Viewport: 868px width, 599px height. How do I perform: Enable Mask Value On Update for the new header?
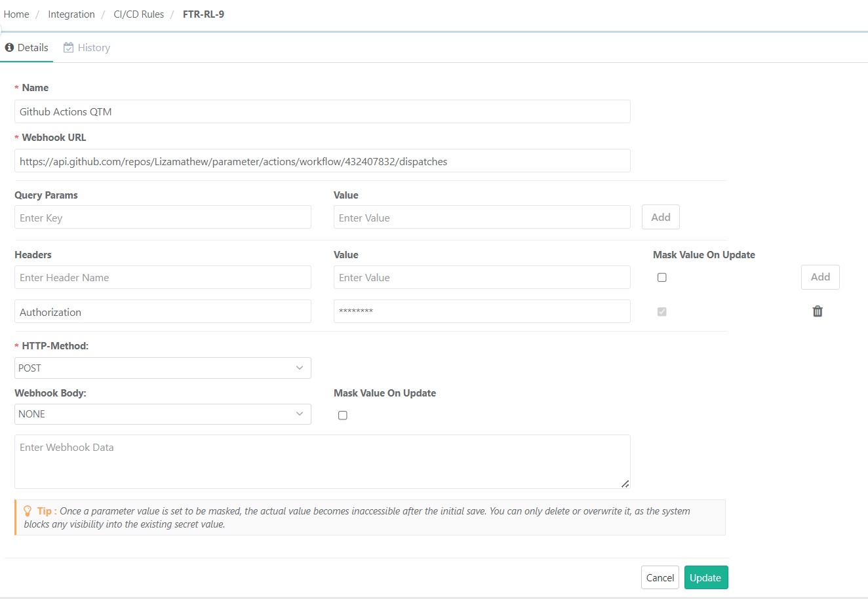tap(661, 277)
